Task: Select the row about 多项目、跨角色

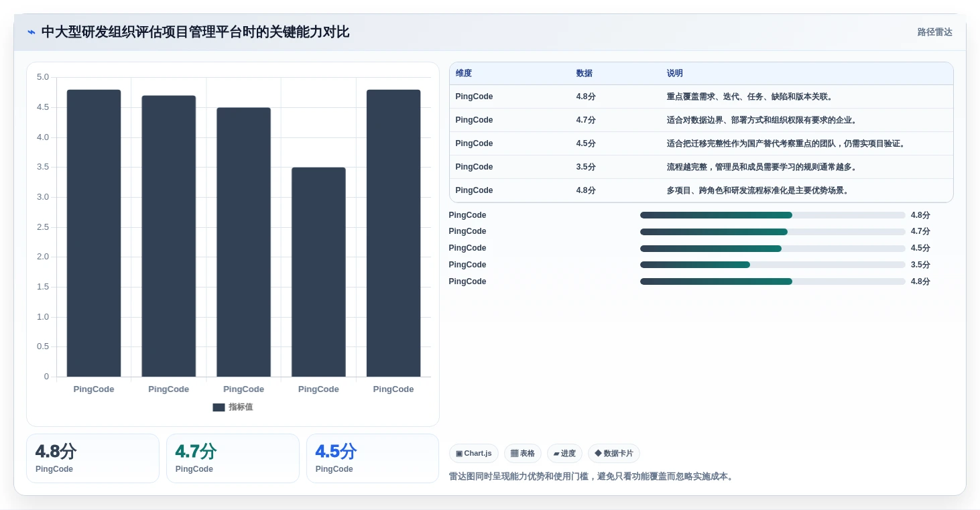Action: (x=701, y=190)
